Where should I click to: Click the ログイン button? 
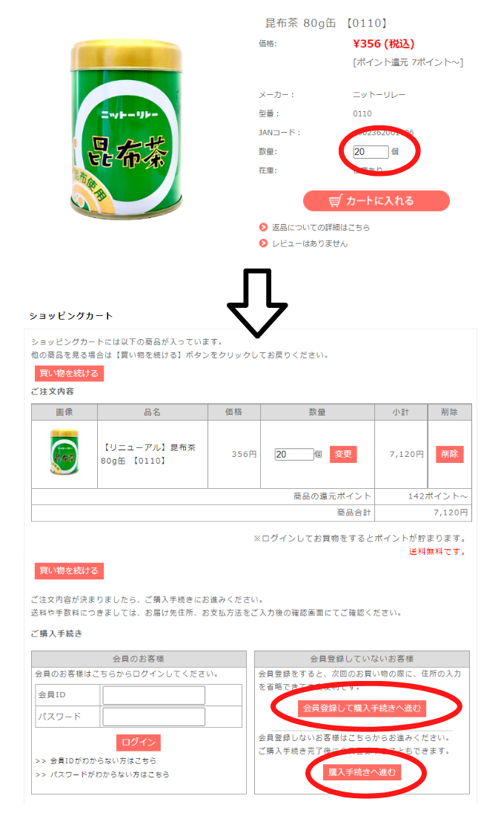[x=139, y=742]
